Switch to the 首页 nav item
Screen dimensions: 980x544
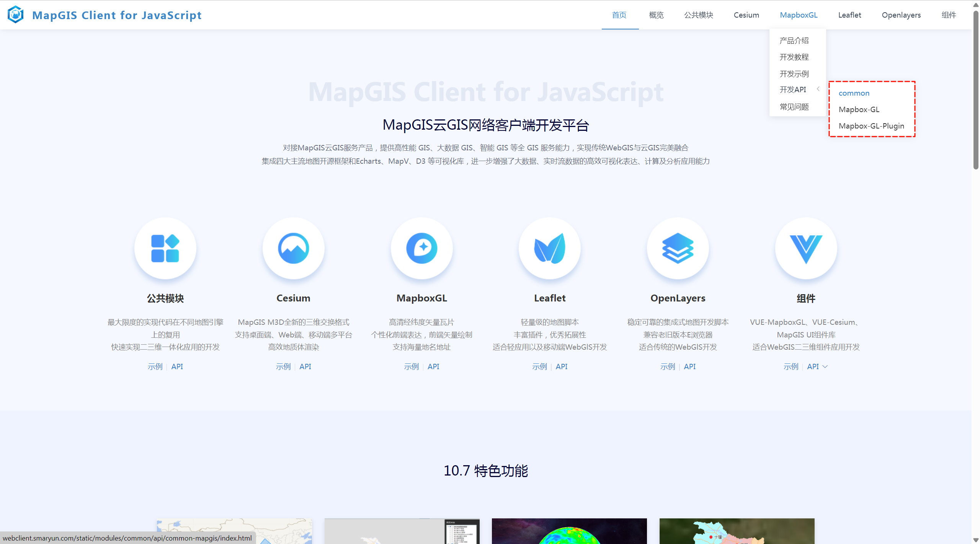(619, 15)
